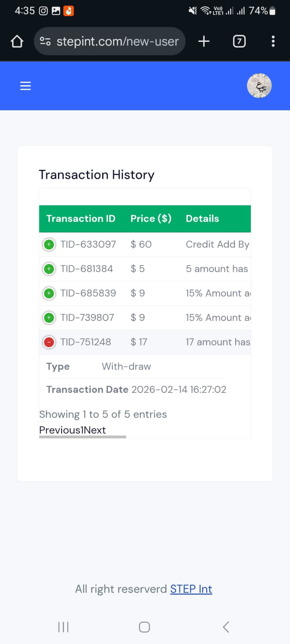The width and height of the screenshot is (290, 644).
Task: Expand row TID-685839 with the green plus icon
Action: [x=49, y=293]
